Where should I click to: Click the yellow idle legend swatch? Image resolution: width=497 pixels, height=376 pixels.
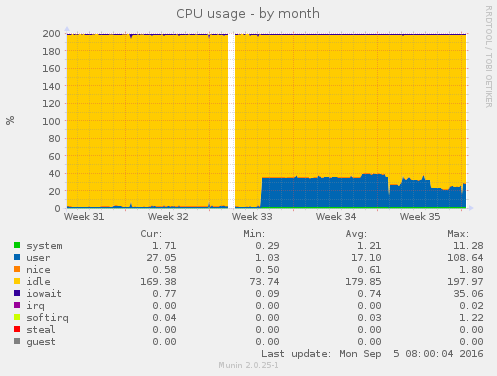tap(17, 281)
